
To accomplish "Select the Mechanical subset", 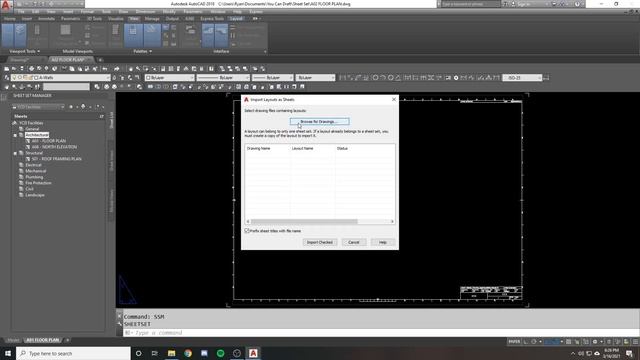I will [x=36, y=171].
